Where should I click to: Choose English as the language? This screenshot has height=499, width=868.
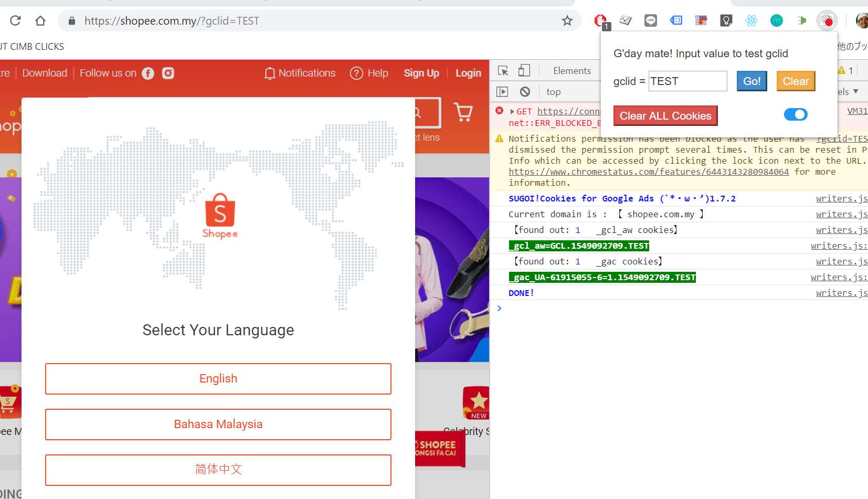tap(218, 379)
